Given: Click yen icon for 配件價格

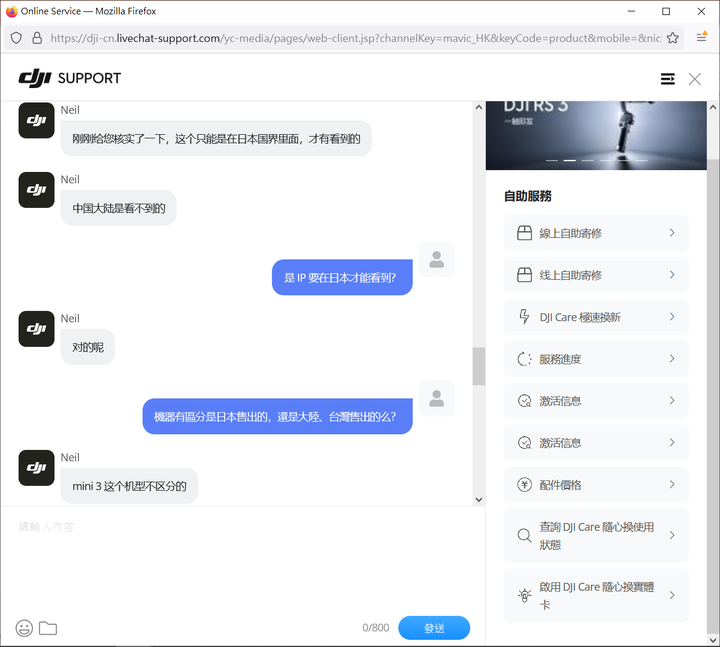Looking at the screenshot, I should click(x=524, y=484).
